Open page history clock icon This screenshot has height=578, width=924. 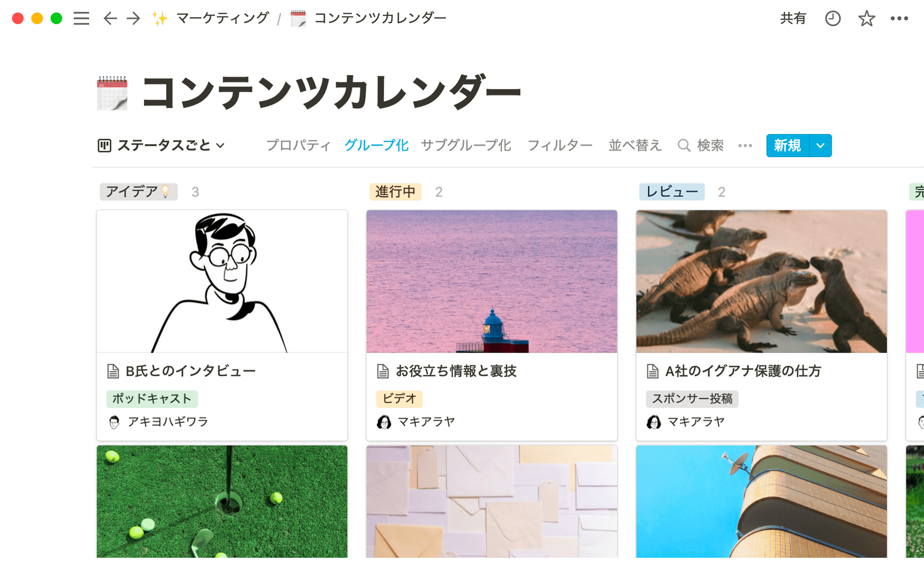point(833,18)
